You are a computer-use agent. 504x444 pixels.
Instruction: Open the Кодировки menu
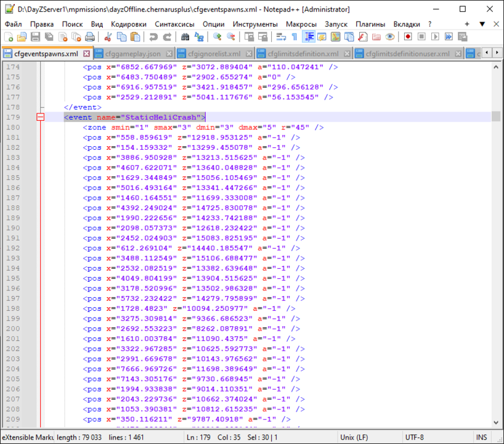click(129, 24)
